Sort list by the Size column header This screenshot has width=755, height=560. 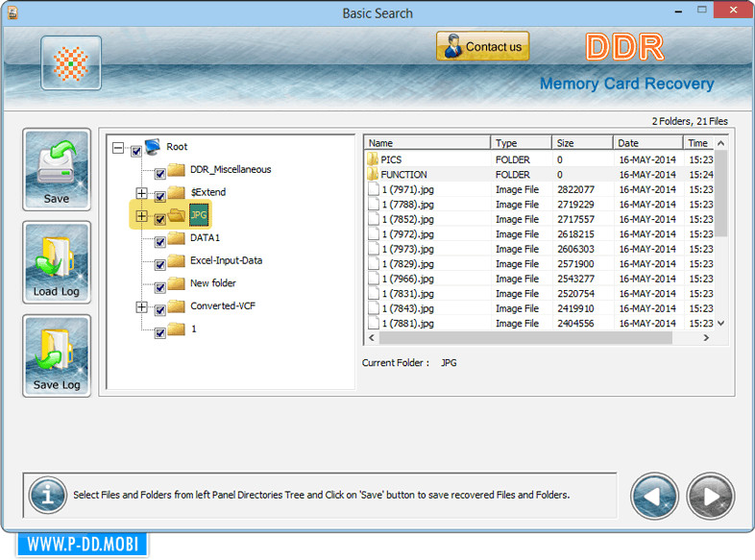(x=582, y=143)
